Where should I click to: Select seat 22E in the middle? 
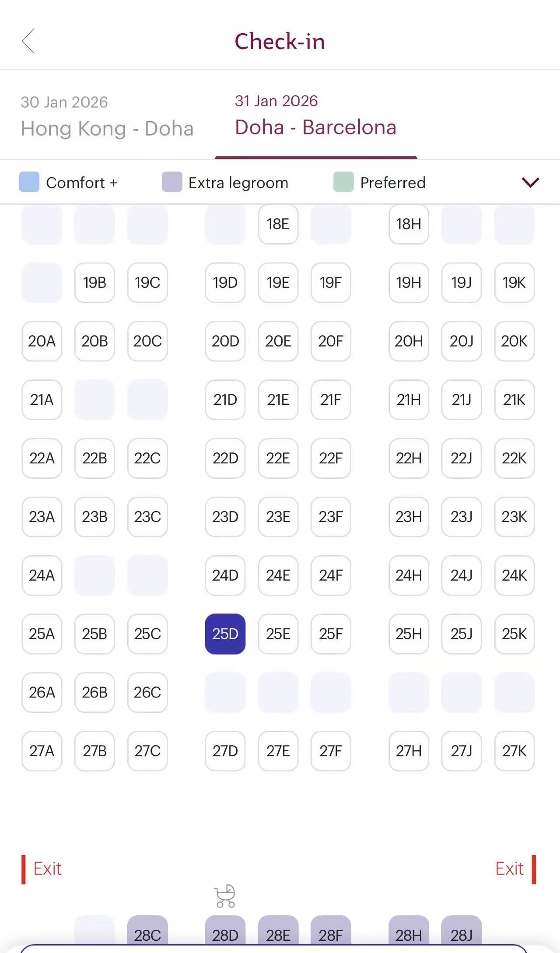point(278,458)
